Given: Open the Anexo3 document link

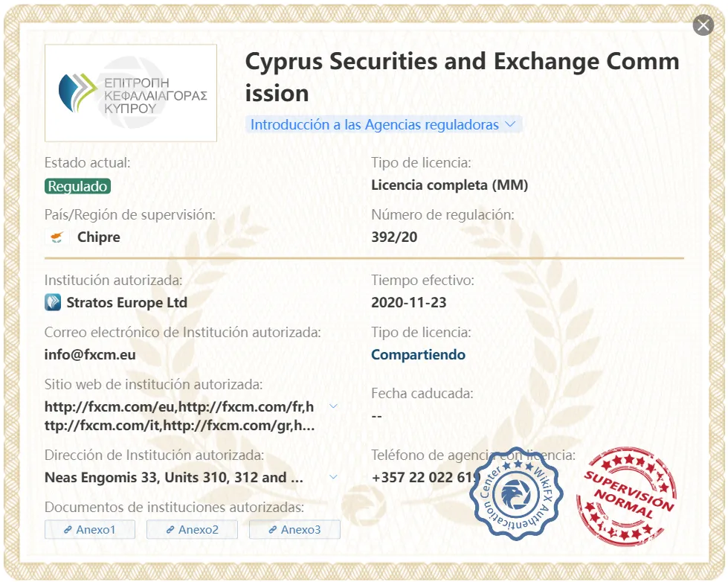Looking at the screenshot, I should [294, 529].
